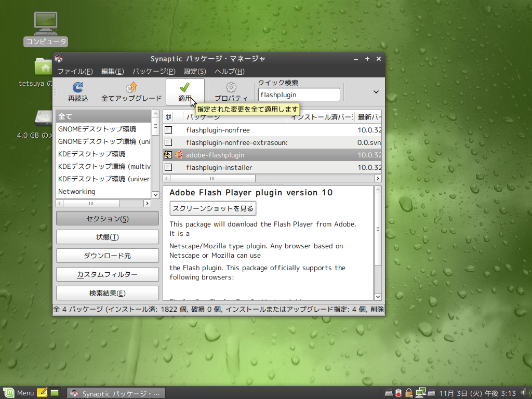This screenshot has width=532, height=399.
Task: Click the category list horizontal scrollbar thumb
Action: (91, 203)
